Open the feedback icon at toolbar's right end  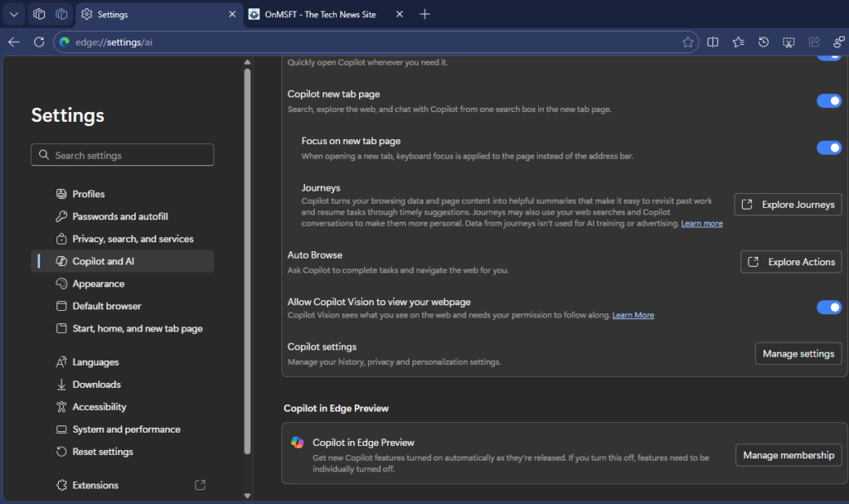tap(839, 42)
